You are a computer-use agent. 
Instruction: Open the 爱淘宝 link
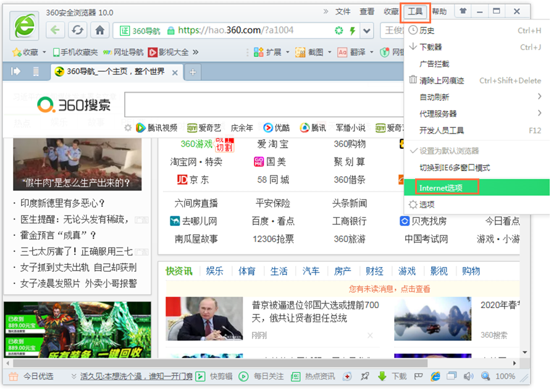(273, 144)
